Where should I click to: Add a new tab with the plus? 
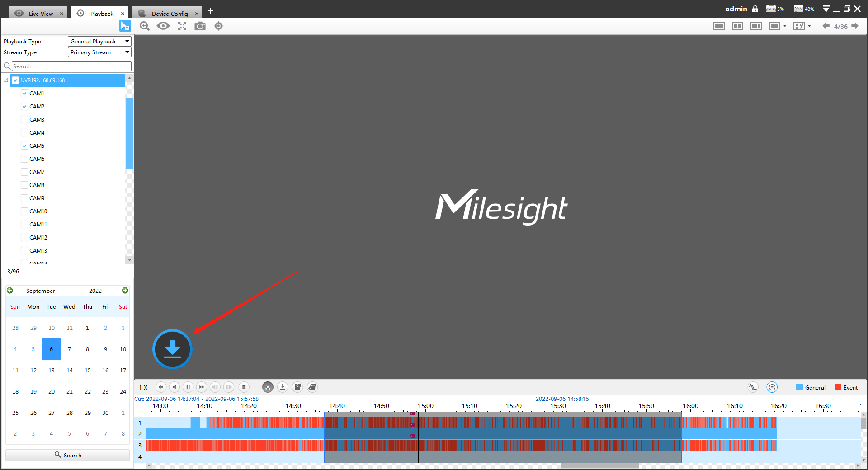[210, 11]
